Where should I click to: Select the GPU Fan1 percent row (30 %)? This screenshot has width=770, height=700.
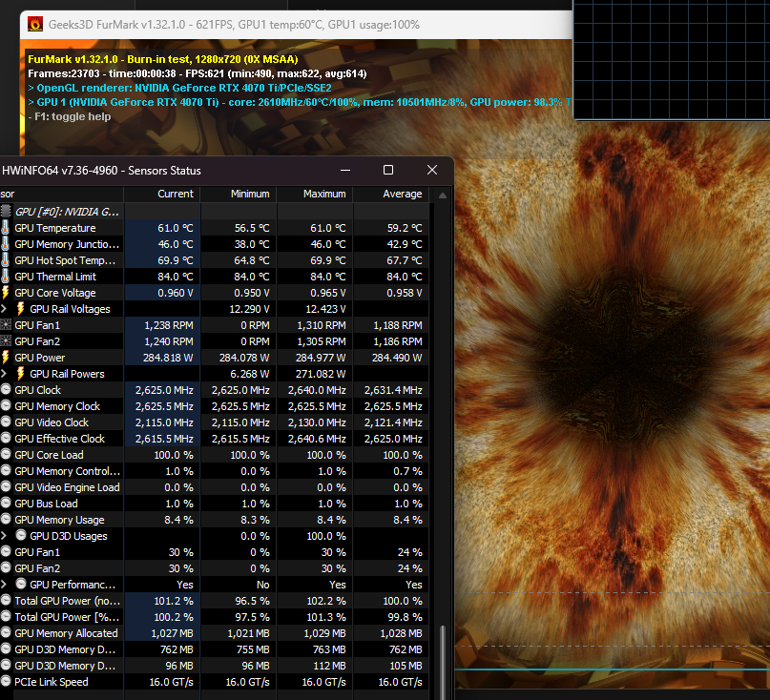tap(215, 552)
